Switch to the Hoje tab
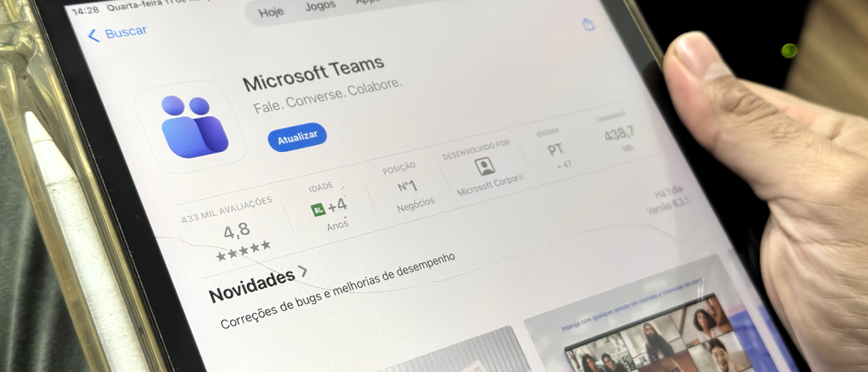This screenshot has width=868, height=372. click(x=270, y=12)
